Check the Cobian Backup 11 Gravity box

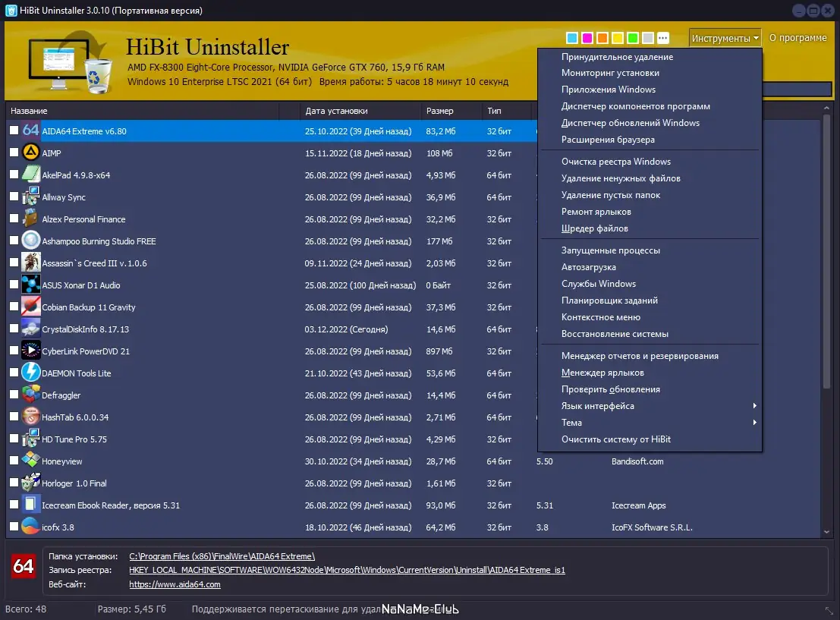coord(14,306)
